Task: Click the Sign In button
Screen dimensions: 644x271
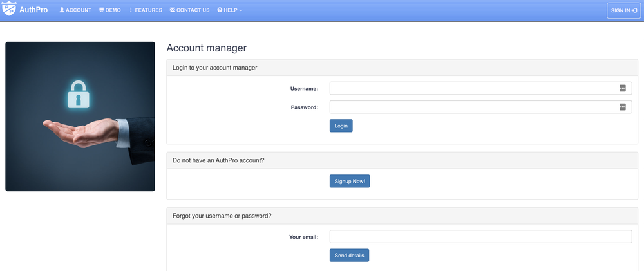Action: 623,10
